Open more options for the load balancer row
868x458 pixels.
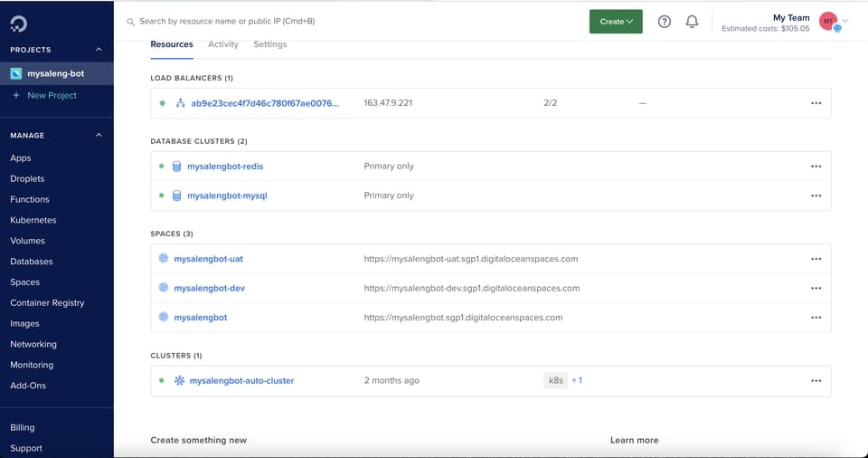click(816, 103)
